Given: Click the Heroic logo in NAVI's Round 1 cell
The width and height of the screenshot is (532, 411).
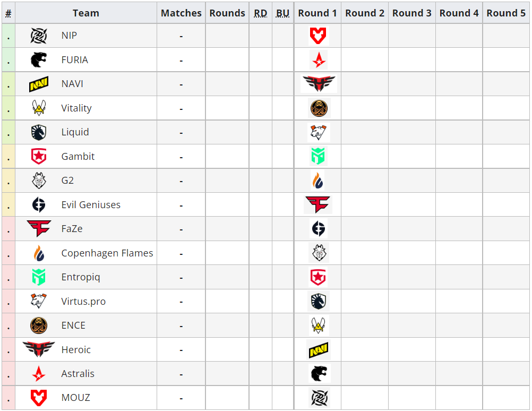Looking at the screenshot, I should 319,84.
